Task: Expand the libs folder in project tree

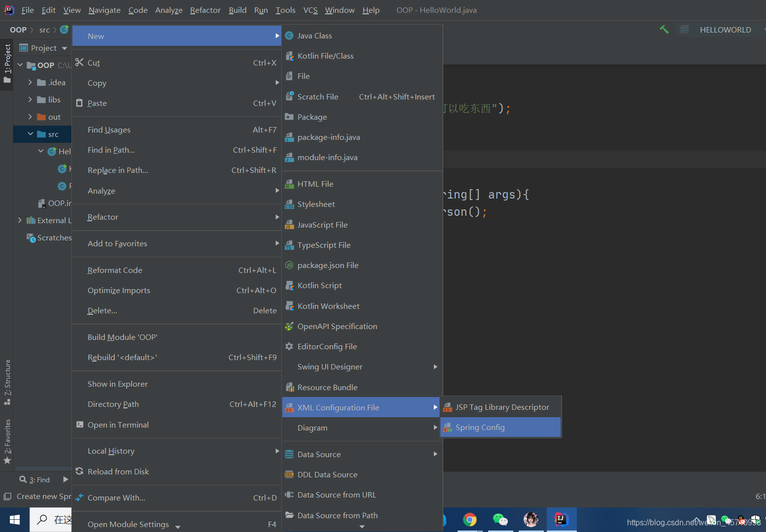Action: 30,100
